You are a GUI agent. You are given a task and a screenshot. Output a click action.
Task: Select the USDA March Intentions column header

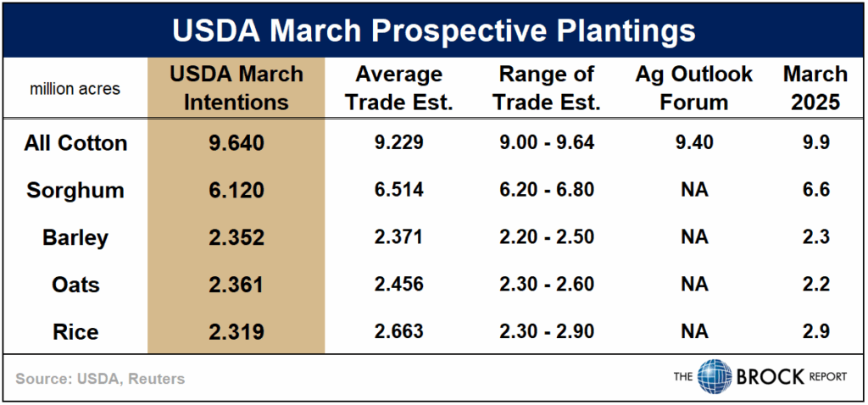click(x=236, y=87)
